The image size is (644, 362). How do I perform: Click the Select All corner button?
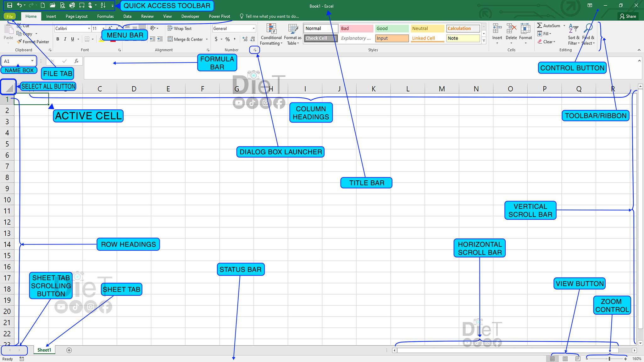click(8, 87)
